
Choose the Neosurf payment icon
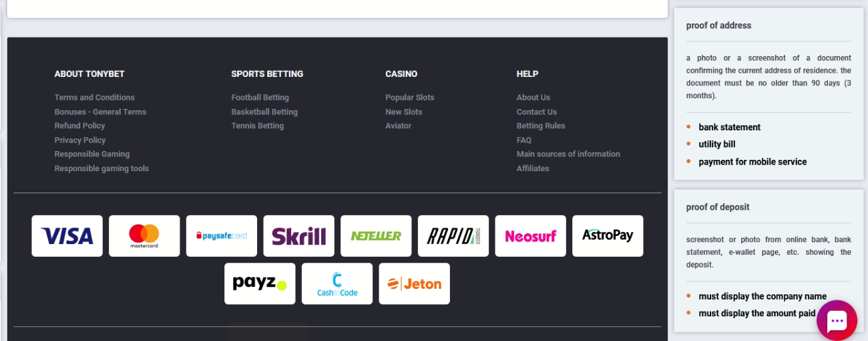[530, 236]
